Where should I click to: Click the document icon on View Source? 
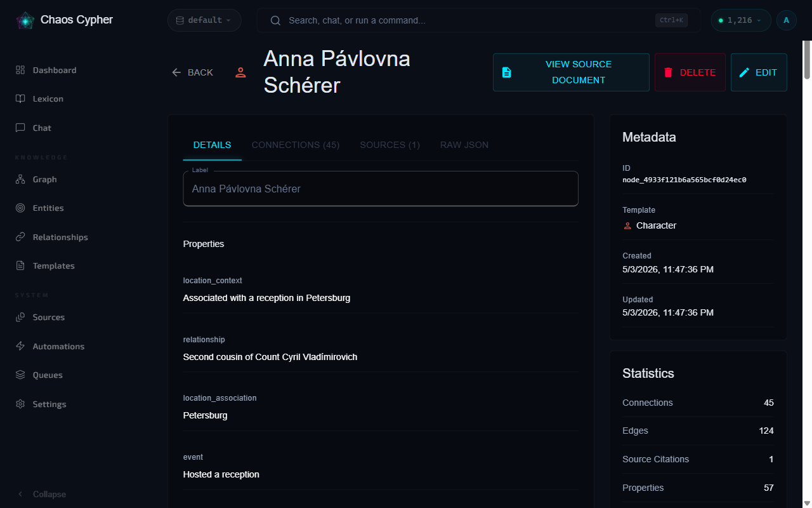coord(506,72)
